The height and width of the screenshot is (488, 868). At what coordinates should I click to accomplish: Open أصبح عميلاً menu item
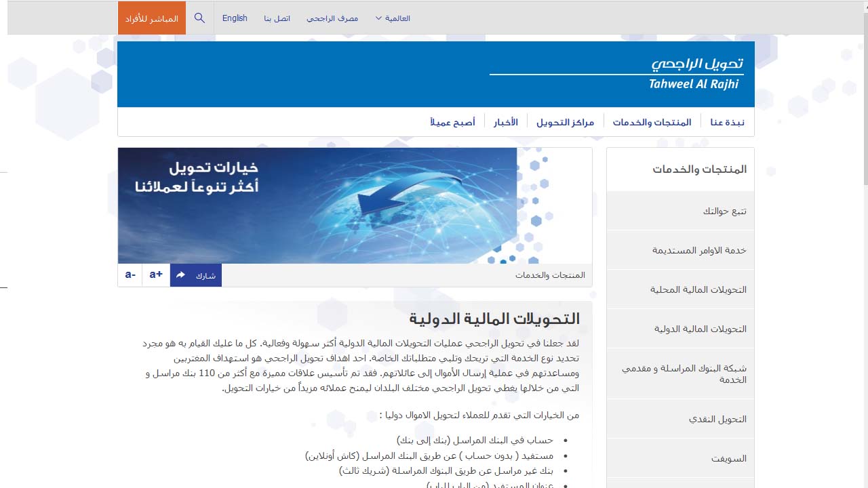(452, 122)
